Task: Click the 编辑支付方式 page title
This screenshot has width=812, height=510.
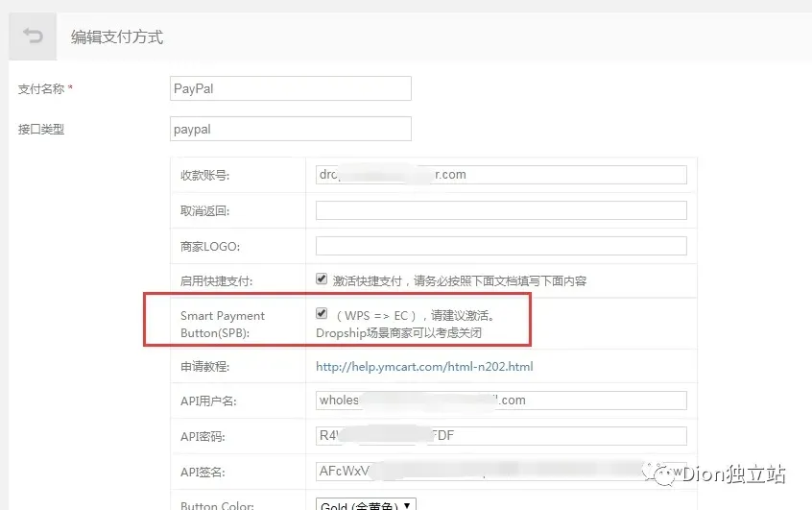Action: (x=117, y=37)
